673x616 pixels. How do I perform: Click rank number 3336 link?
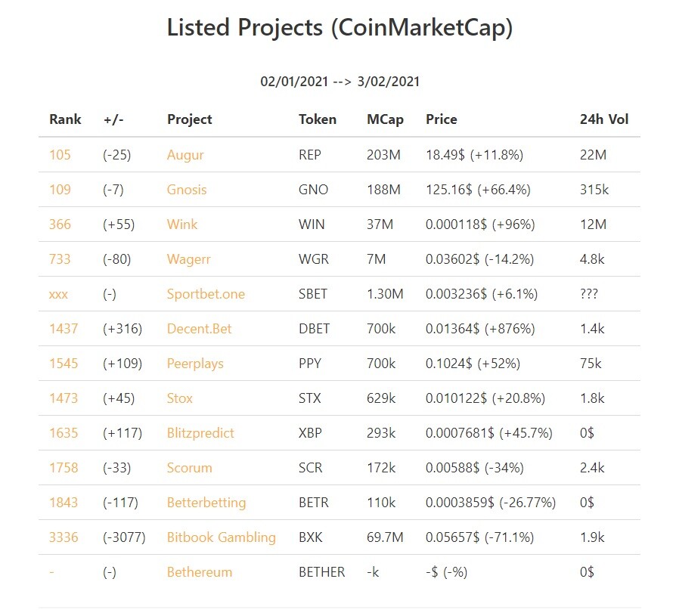click(x=64, y=537)
